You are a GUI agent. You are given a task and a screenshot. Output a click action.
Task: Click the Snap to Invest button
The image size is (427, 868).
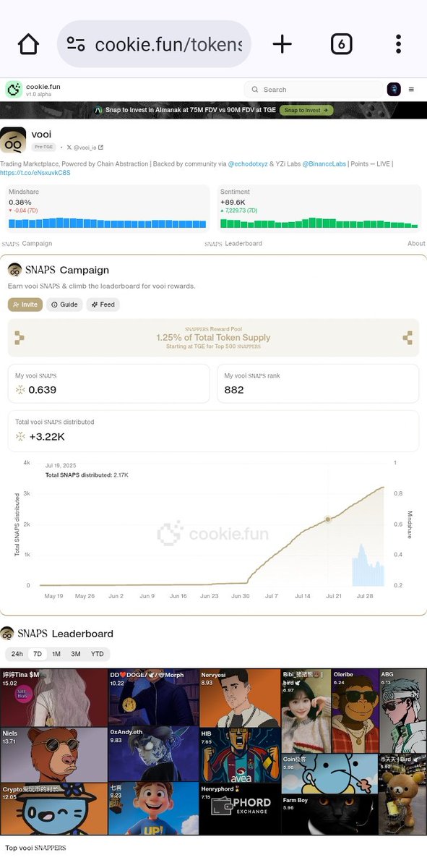[307, 111]
